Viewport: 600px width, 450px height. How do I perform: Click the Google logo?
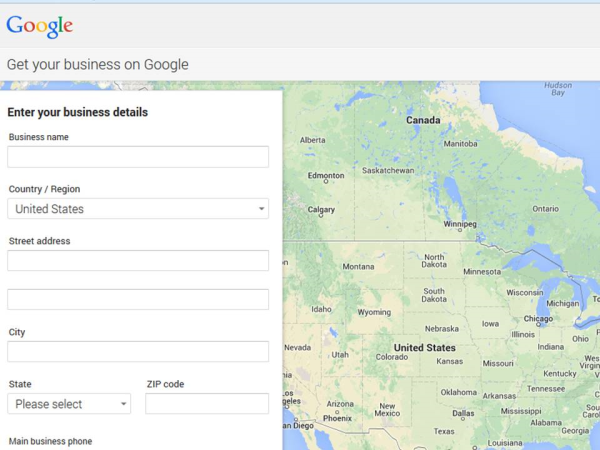pyautogui.click(x=39, y=26)
